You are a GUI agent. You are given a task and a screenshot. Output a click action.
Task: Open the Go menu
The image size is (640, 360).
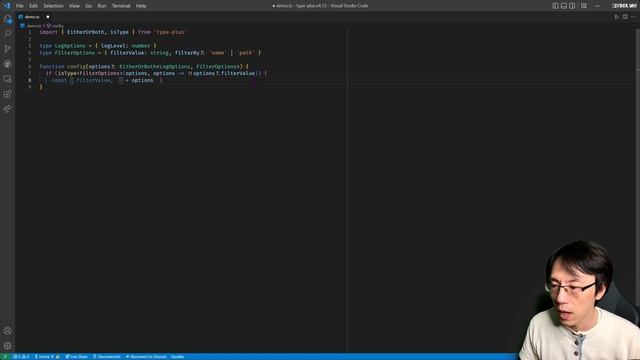89,6
